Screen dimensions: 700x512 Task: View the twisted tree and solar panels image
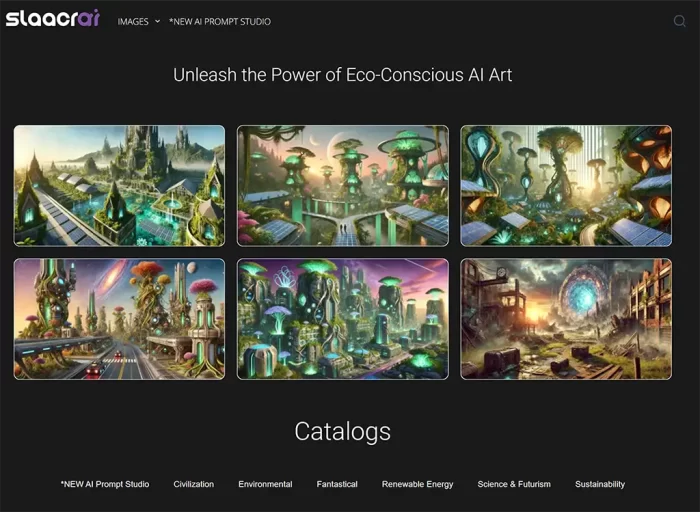565,185
